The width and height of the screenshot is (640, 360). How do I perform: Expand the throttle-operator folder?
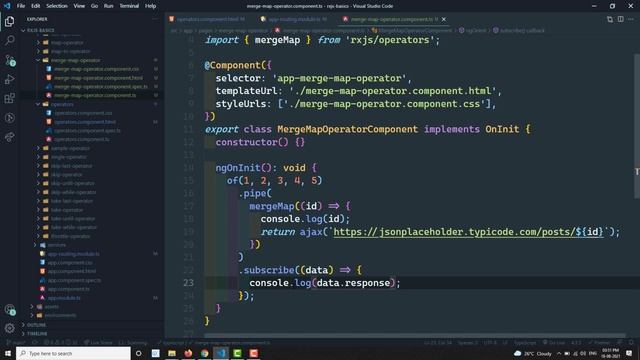(x=70, y=236)
